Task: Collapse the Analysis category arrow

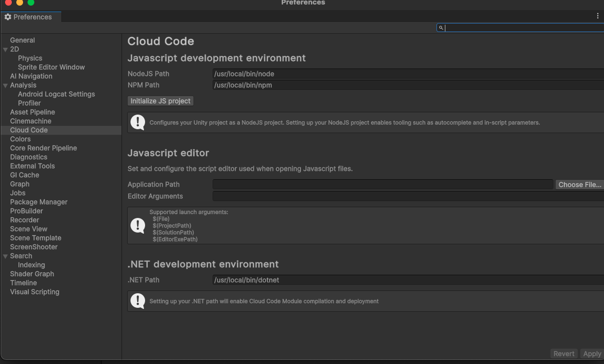Action: pyautogui.click(x=6, y=85)
